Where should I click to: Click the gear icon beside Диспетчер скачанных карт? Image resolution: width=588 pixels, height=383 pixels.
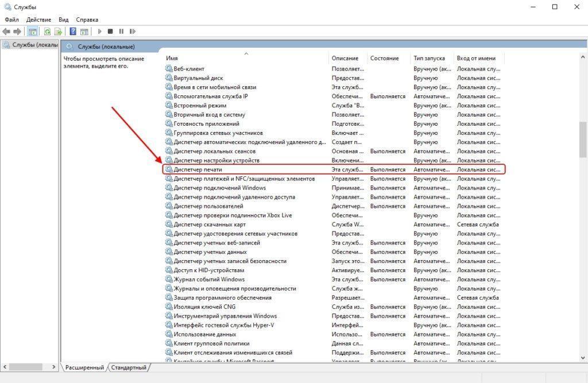(x=169, y=225)
